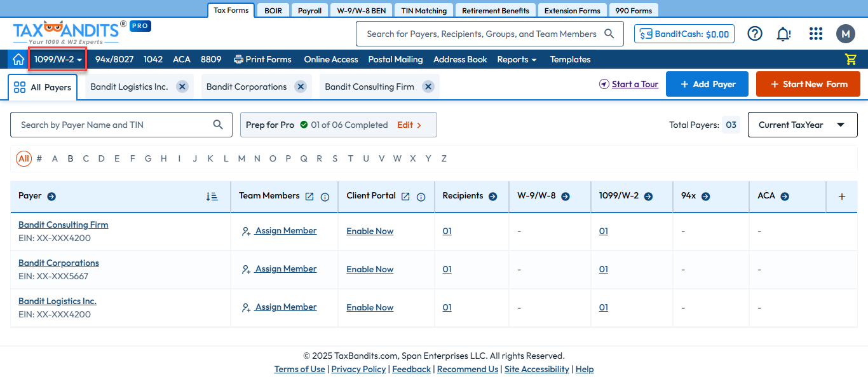This screenshot has width=868, height=381.
Task: Open the apps grid icon
Action: point(816,34)
